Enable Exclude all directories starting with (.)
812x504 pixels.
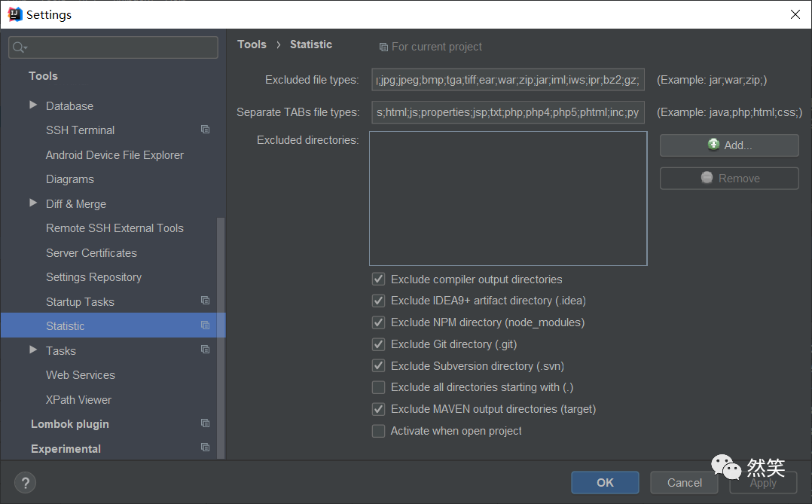(x=378, y=387)
